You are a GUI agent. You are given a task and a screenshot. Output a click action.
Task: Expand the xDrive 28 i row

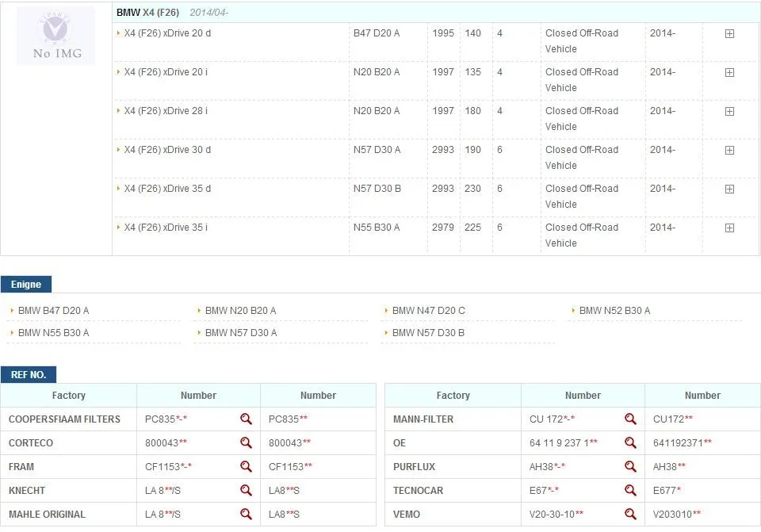pos(729,111)
